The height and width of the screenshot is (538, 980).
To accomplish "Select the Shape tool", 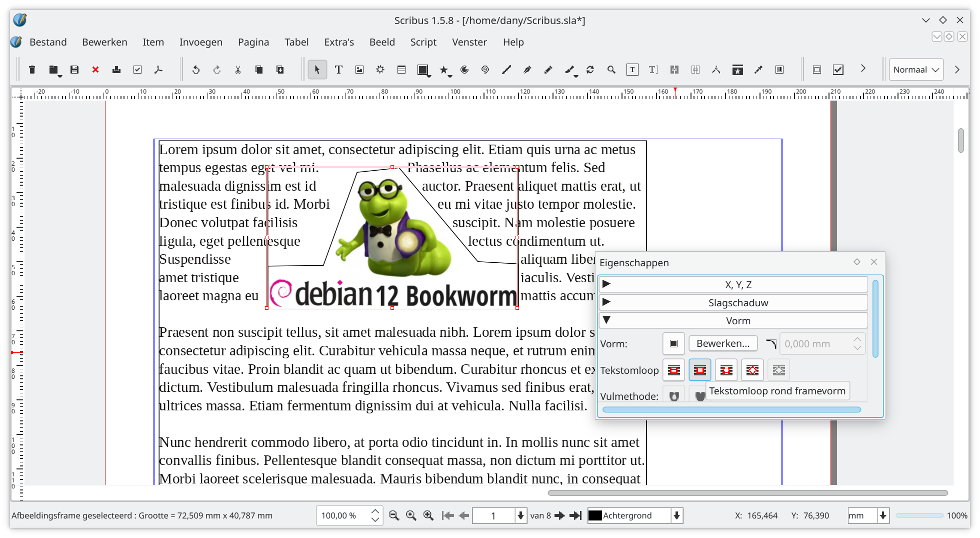I will (423, 70).
